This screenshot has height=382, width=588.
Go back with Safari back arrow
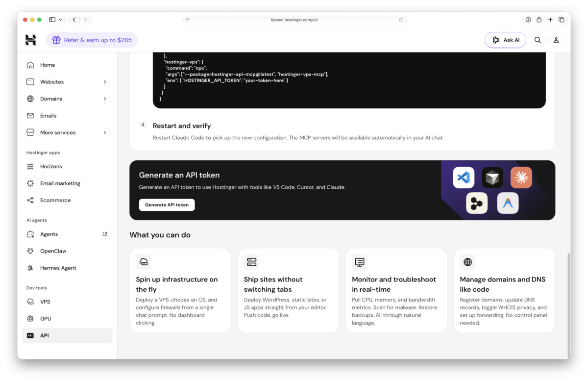tap(74, 20)
